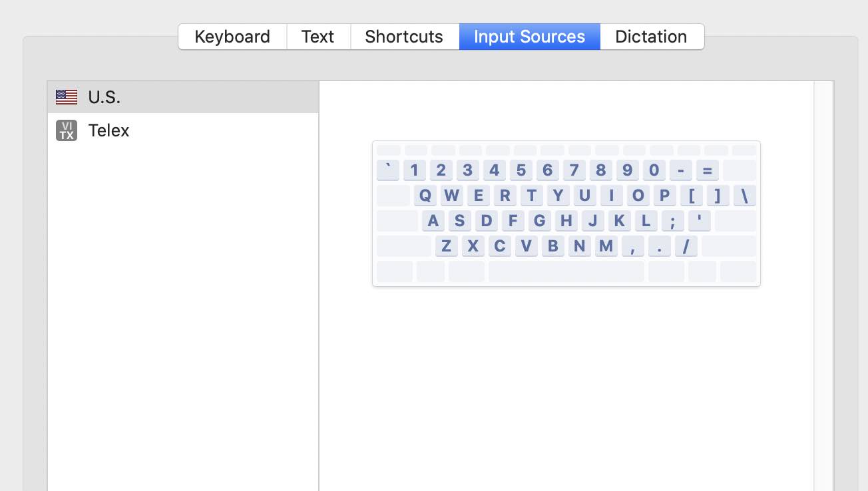The width and height of the screenshot is (868, 491).
Task: Select the Input Sources tab
Action: tap(529, 37)
